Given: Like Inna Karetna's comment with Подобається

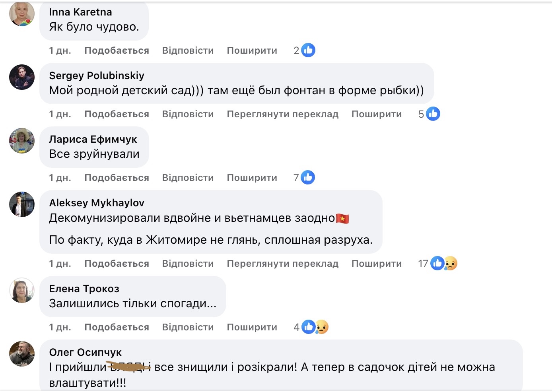Looking at the screenshot, I should click(117, 50).
